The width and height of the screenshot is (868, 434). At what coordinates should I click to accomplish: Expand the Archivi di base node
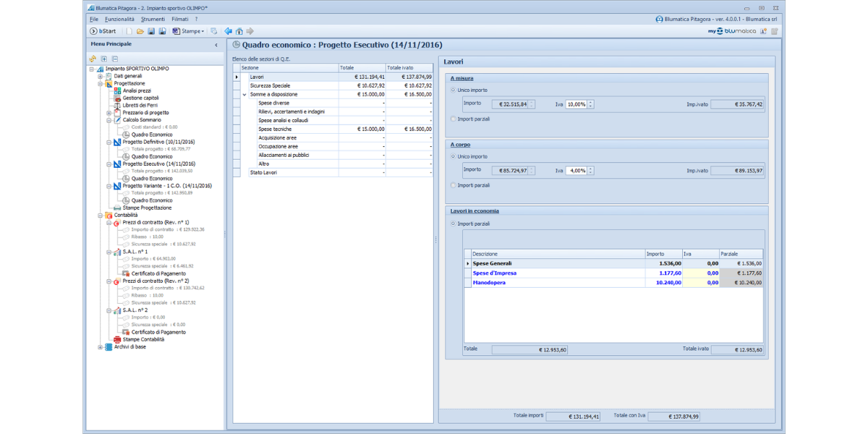100,347
